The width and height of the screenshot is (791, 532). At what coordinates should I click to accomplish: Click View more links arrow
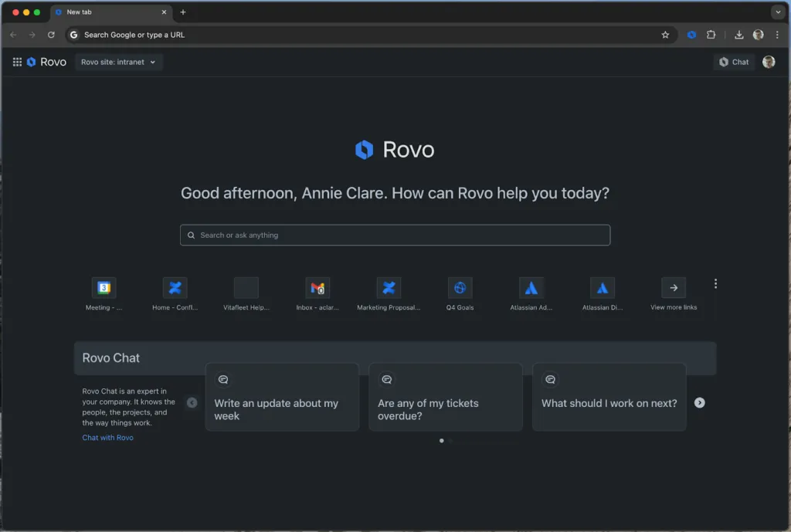[x=674, y=288]
